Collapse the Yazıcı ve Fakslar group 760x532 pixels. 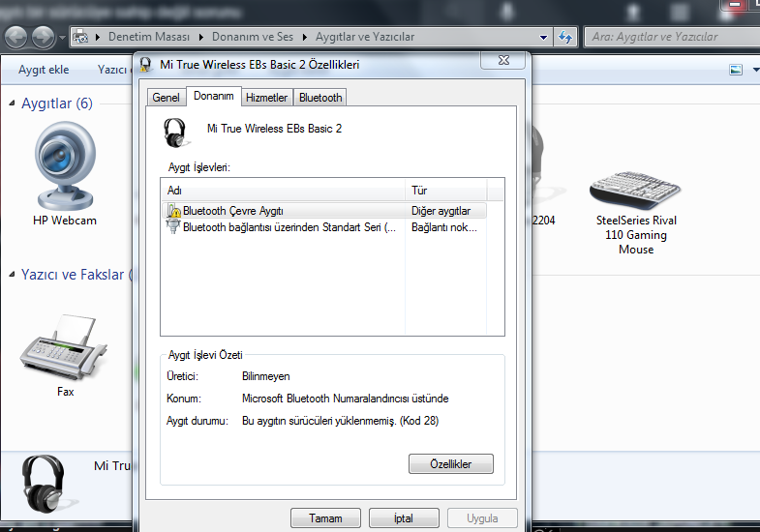[13, 275]
